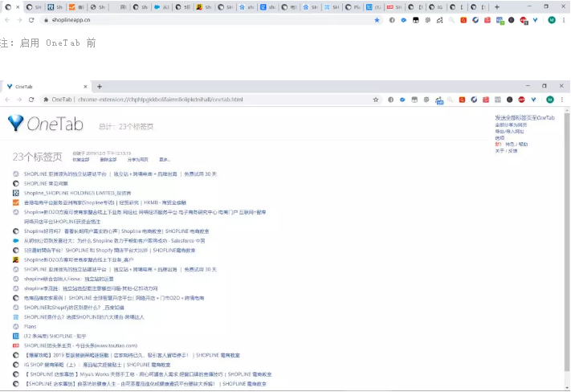The width and height of the screenshot is (571, 392).
Task: Open a new tab in the shoplineapp.cn window
Action: click(x=496, y=7)
